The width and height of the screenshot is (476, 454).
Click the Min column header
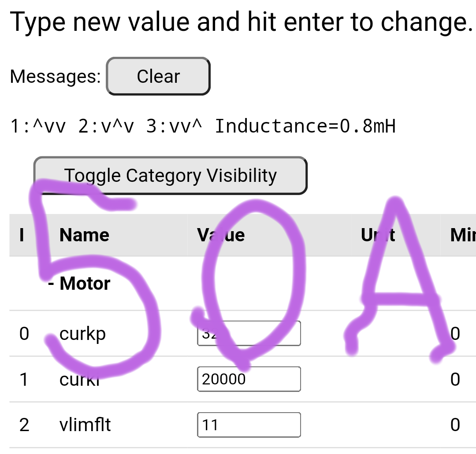[462, 235]
